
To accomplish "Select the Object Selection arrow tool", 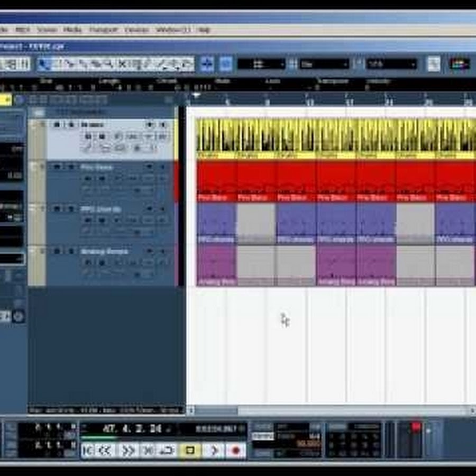I will pos(43,64).
